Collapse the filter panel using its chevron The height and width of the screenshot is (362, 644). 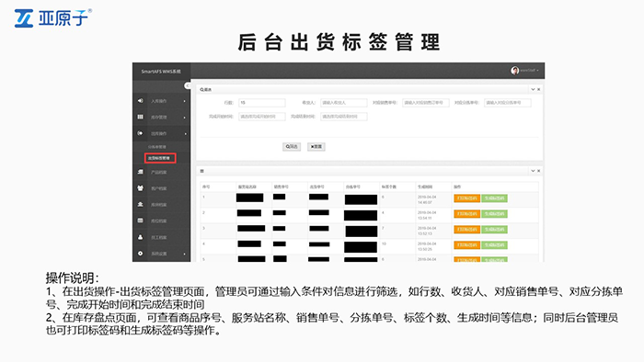click(533, 89)
